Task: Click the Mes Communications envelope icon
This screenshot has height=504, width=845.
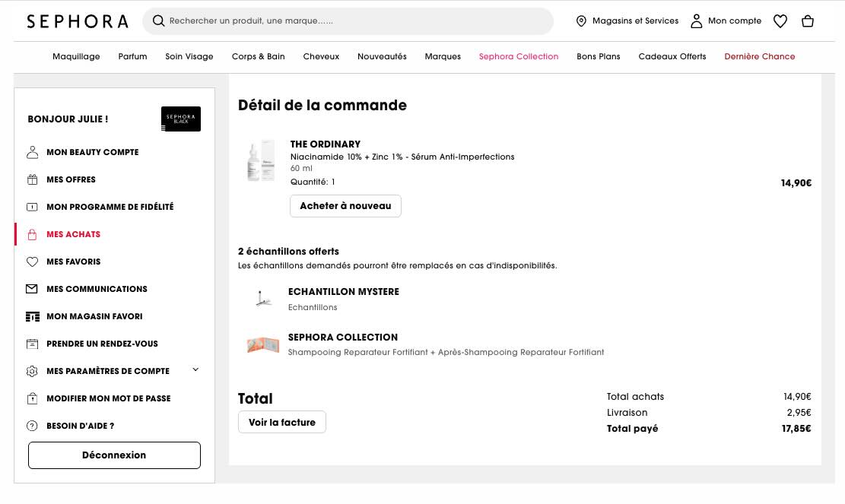Action: click(32, 289)
